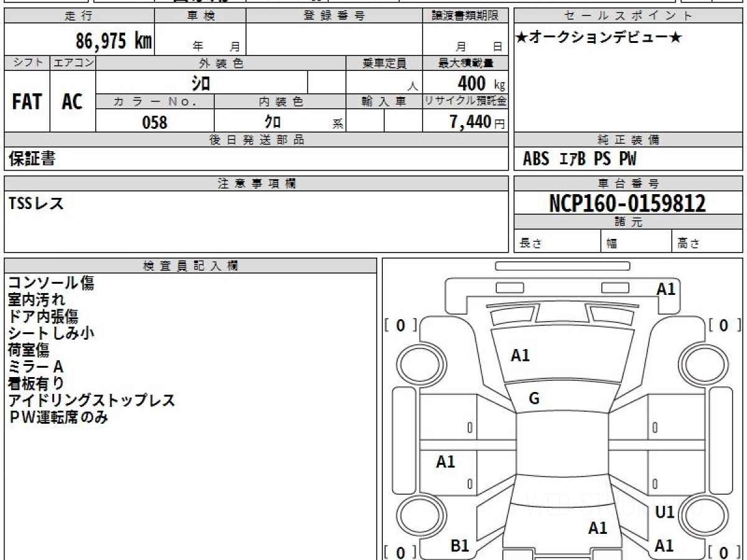The height and width of the screenshot is (560, 747).
Task: Select the 注意事項欄 section header
Action: click(x=256, y=184)
